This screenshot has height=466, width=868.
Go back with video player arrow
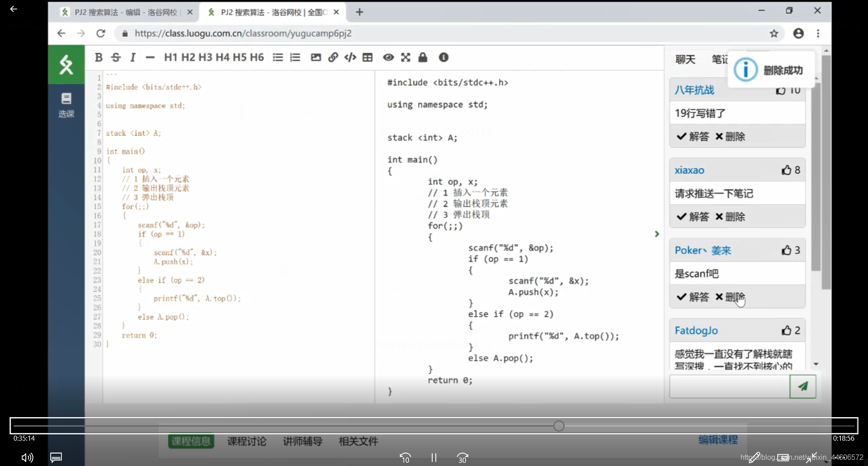[14, 9]
